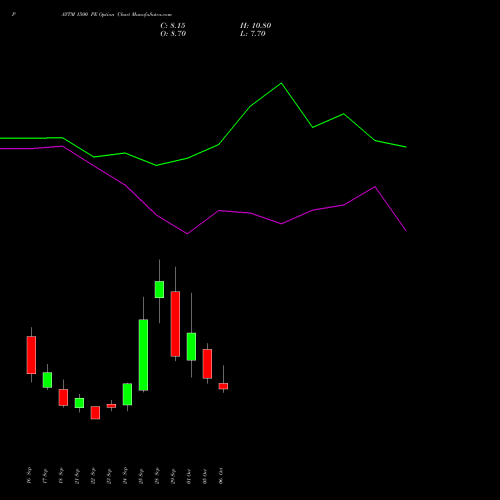
Task: Click the "24 Sep" date label
Action: (125, 475)
